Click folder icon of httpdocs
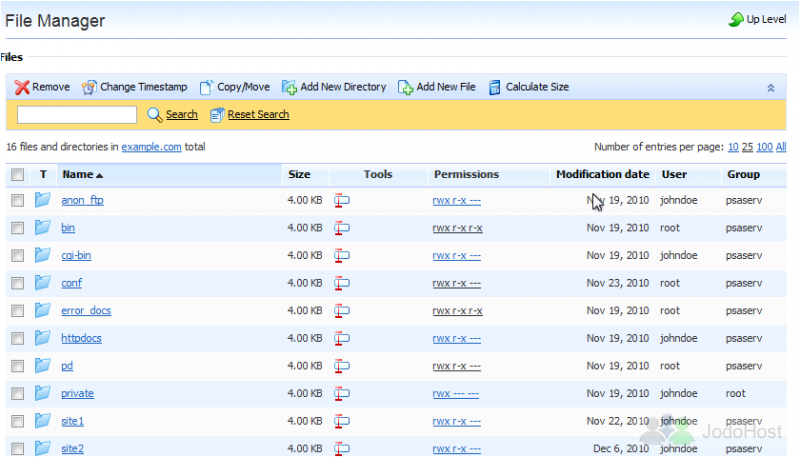This screenshot has width=800, height=457. pos(43,337)
